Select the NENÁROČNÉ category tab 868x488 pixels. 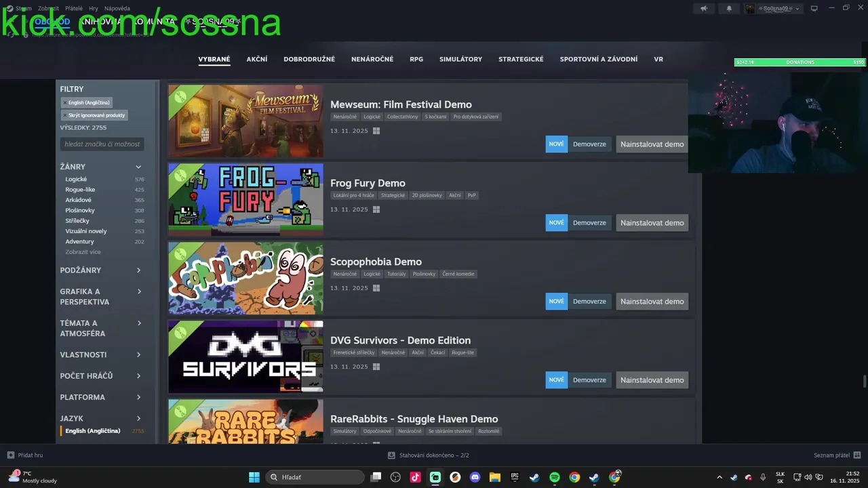click(372, 59)
